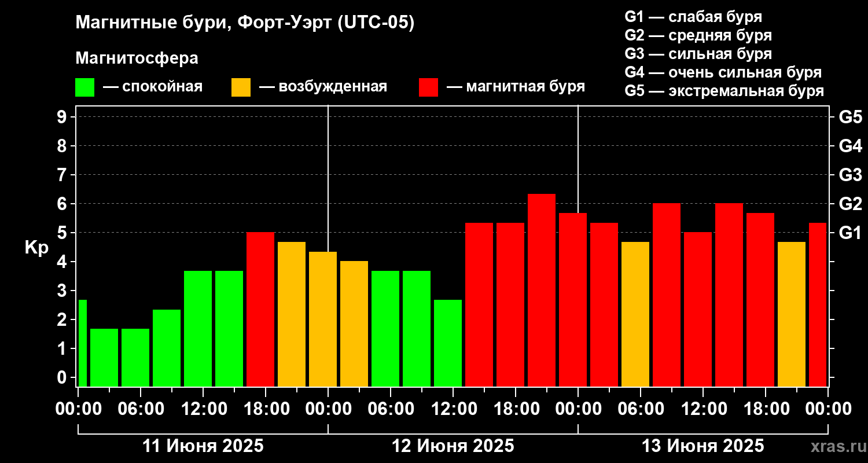Viewport: 868px width, 463px height.
Task: Click the only red bar on 11 June
Action: (x=260, y=310)
